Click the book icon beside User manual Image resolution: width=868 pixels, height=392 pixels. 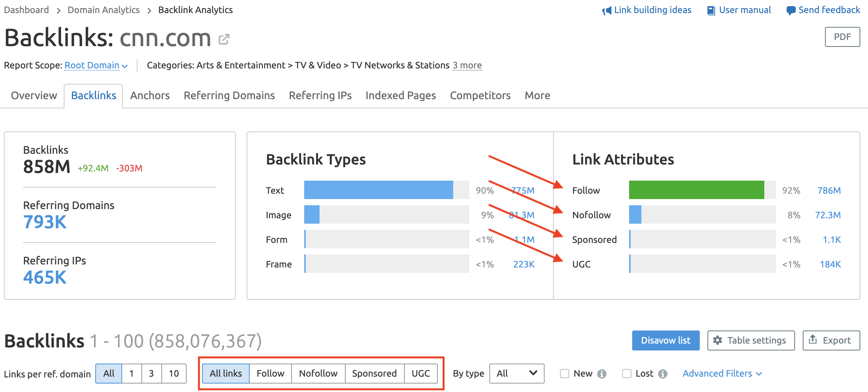[711, 11]
